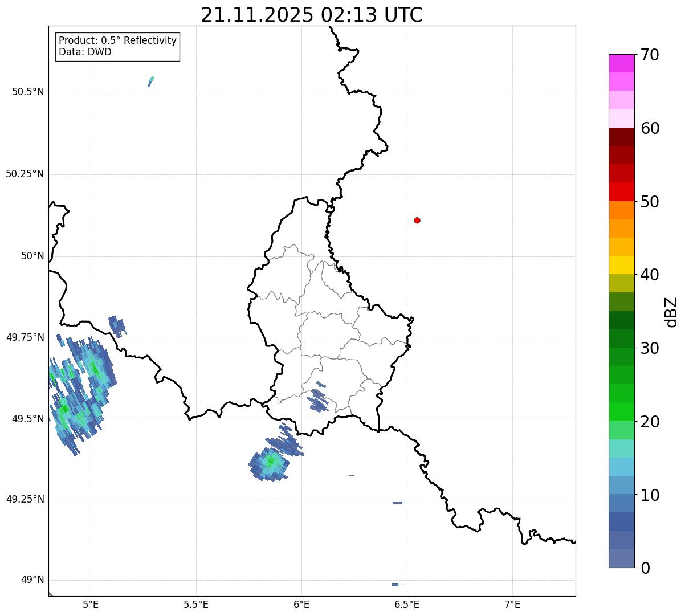Click the plot title '21.11.2025 02:13 UTC'
The image size is (685, 616).
coord(312,15)
